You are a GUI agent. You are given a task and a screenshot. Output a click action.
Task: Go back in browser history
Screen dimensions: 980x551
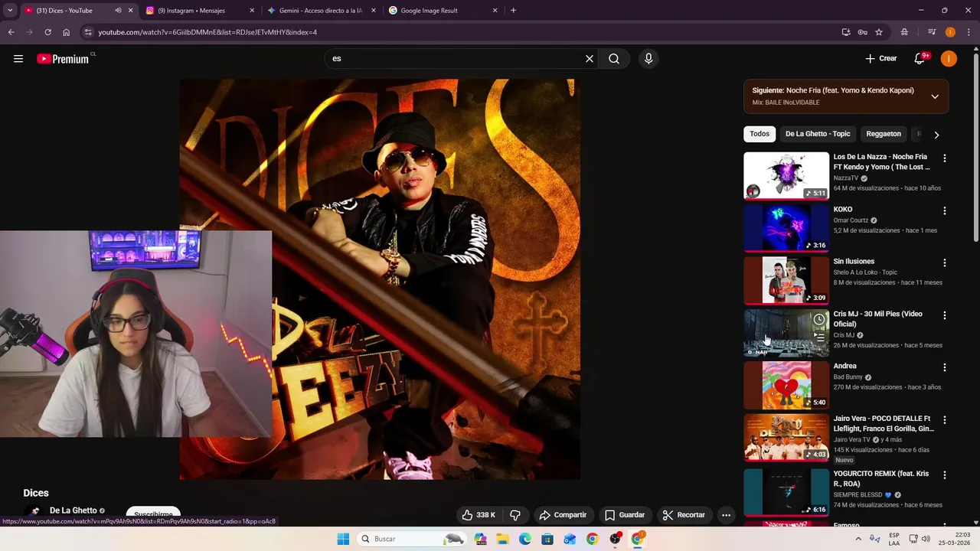11,32
